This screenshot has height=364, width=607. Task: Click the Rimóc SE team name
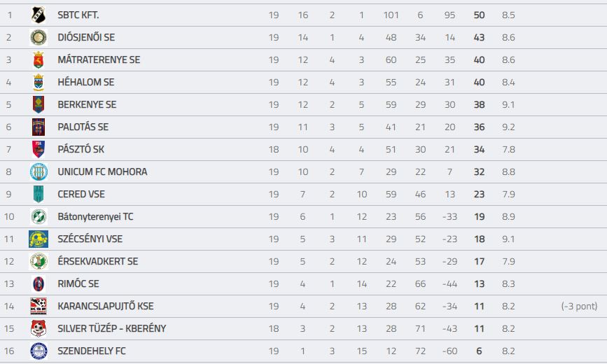[x=78, y=283]
